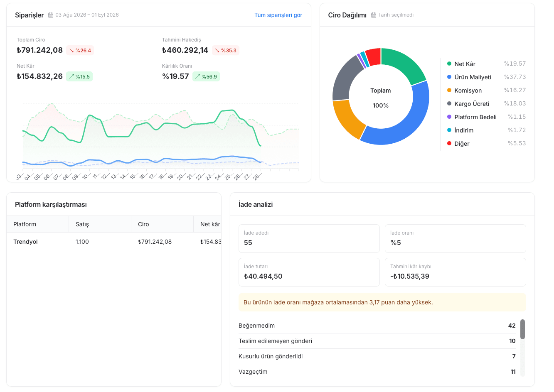The width and height of the screenshot is (554, 392).
Task: Click the Net kâr column header
Action: click(207, 224)
